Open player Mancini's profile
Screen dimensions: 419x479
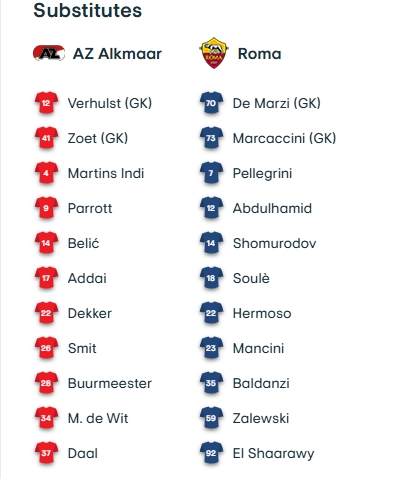(258, 348)
